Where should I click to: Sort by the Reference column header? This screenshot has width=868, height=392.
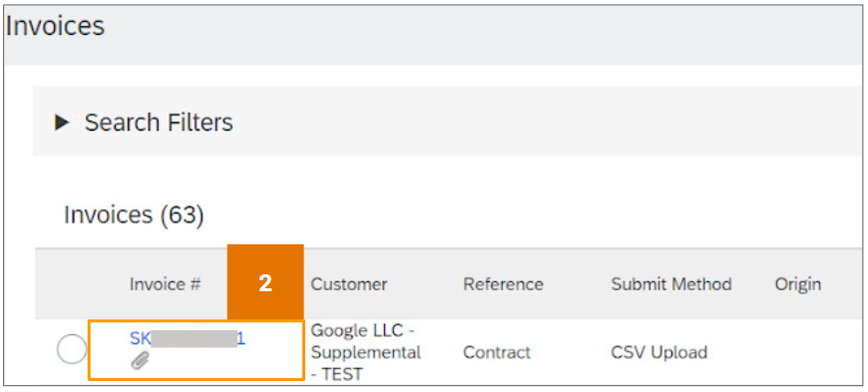(x=503, y=284)
